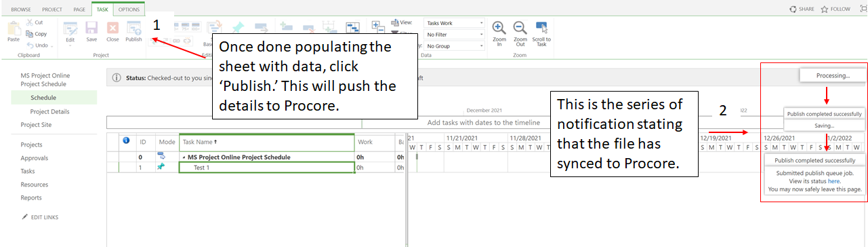Switch to the PAGE ribbon tab

[x=79, y=9]
